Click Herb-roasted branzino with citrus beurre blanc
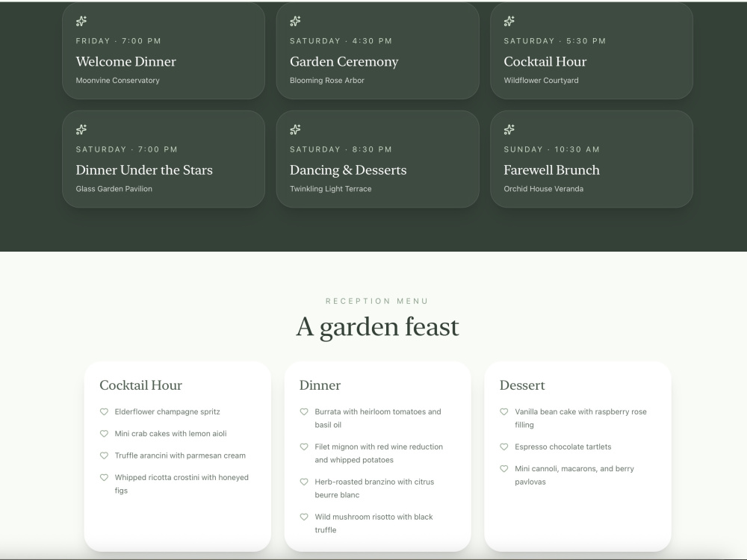This screenshot has height=560, width=747. point(374,488)
